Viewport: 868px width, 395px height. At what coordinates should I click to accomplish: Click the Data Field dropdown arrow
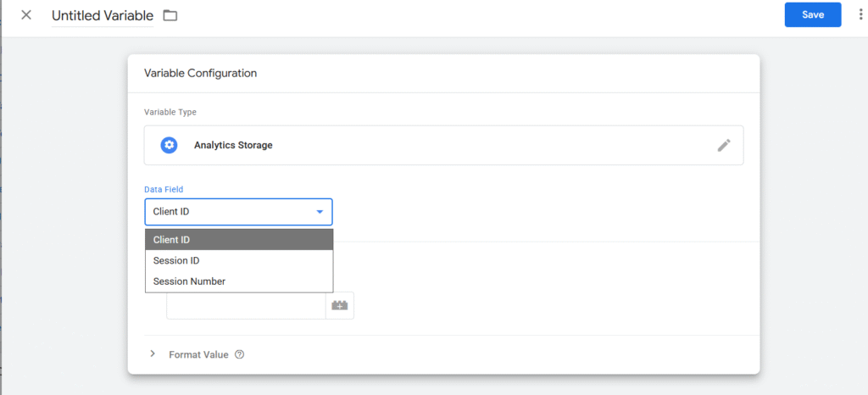point(320,212)
